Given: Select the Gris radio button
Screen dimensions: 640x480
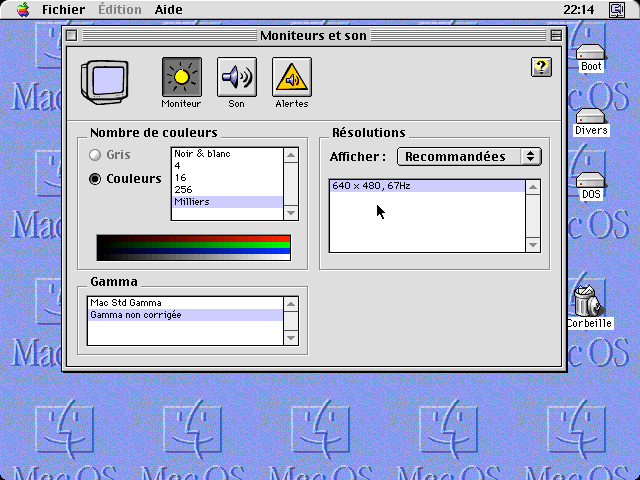Looking at the screenshot, I should (95, 155).
